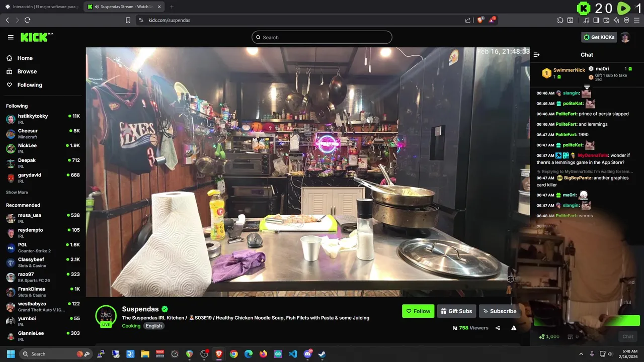Viewport: 644px width, 362px height.
Task: Click the Suspendas channel avatar
Action: tap(106, 316)
